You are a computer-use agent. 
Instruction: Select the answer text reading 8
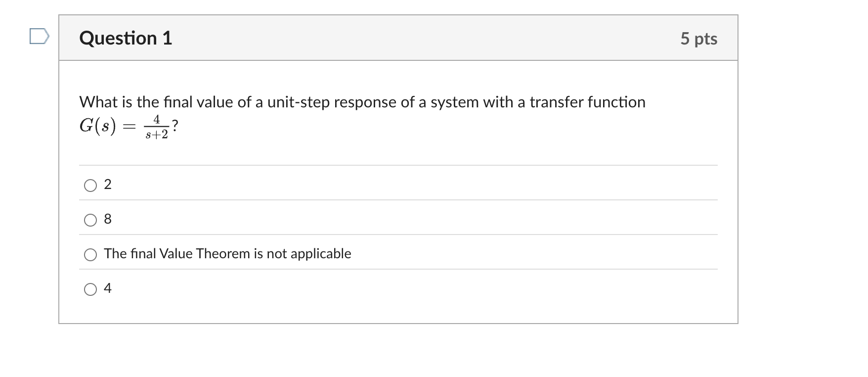point(108,219)
